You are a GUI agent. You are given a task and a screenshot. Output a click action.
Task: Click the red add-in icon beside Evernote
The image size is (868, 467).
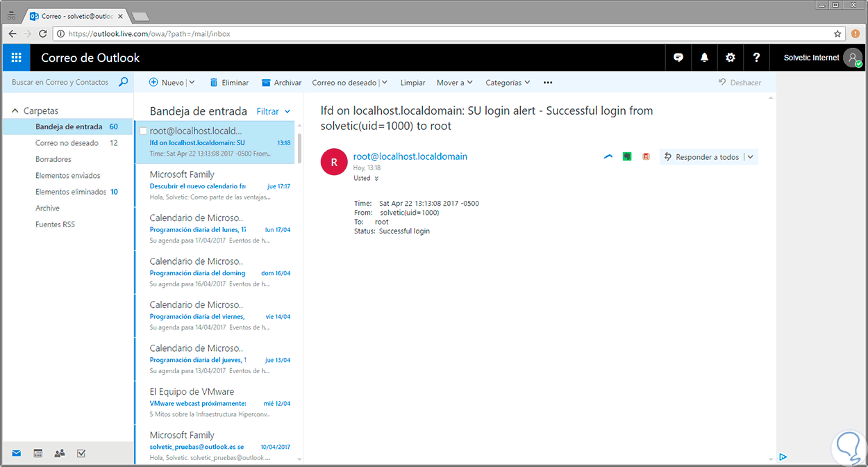(646, 157)
